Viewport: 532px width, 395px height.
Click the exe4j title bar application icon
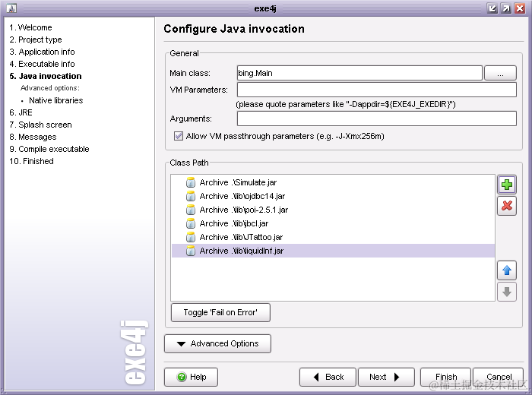coord(11,8)
